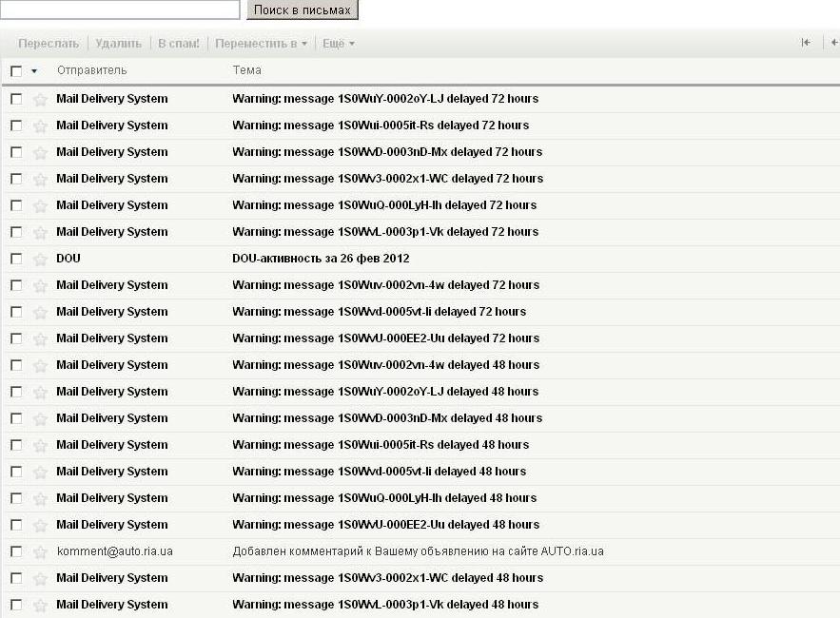
Task: Click 'Удалить' to delete messages
Action: click(118, 44)
